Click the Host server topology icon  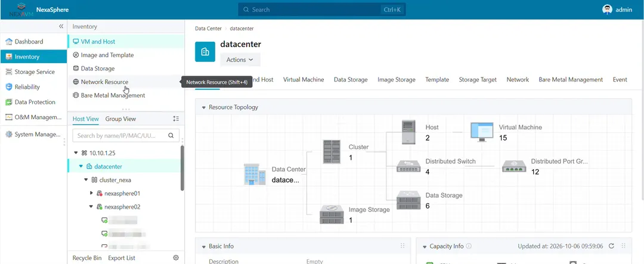[408, 132]
